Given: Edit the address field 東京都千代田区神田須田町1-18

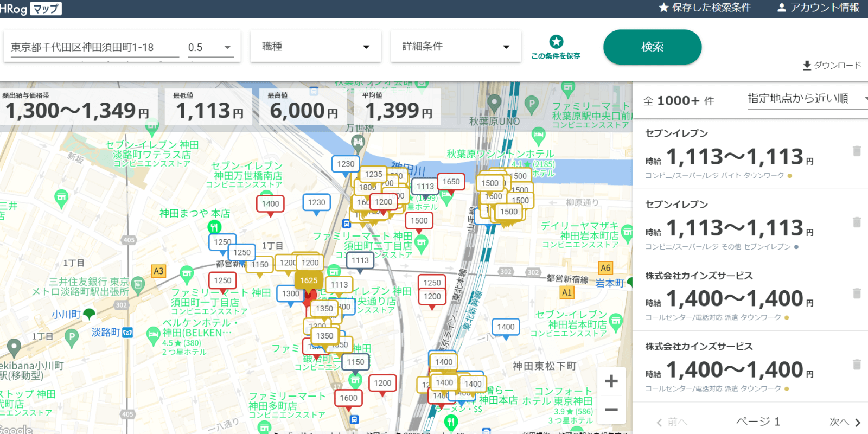Looking at the screenshot, I should click(x=95, y=47).
